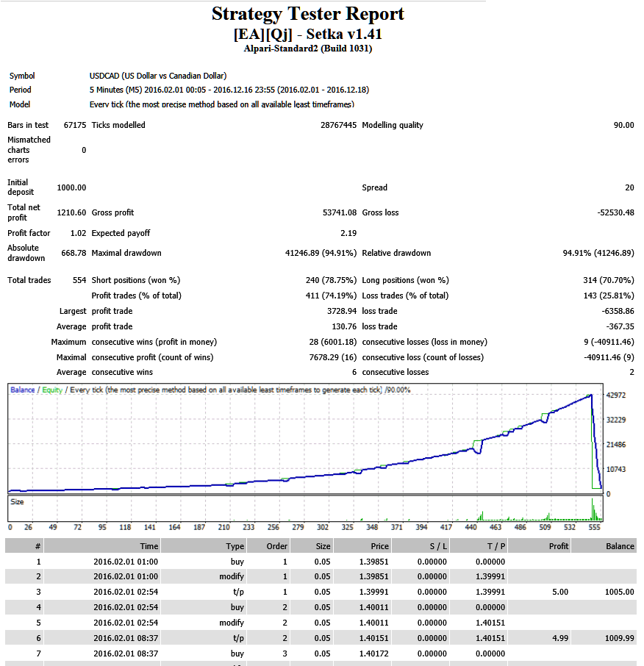This screenshot has width=644, height=666.
Task: Click the Ticks modelled value 28767445
Action: tap(338, 125)
